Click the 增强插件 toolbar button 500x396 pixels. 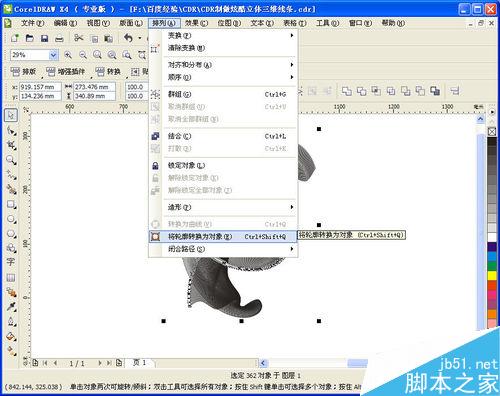tap(65, 72)
